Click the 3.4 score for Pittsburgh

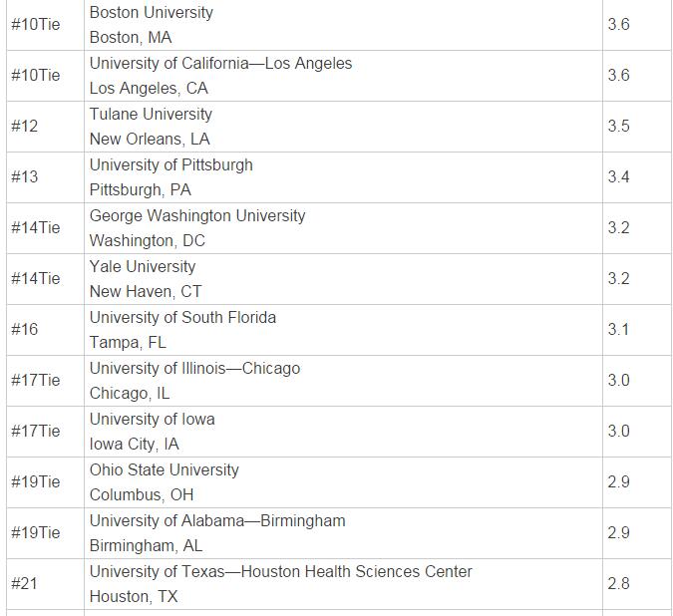click(x=618, y=177)
